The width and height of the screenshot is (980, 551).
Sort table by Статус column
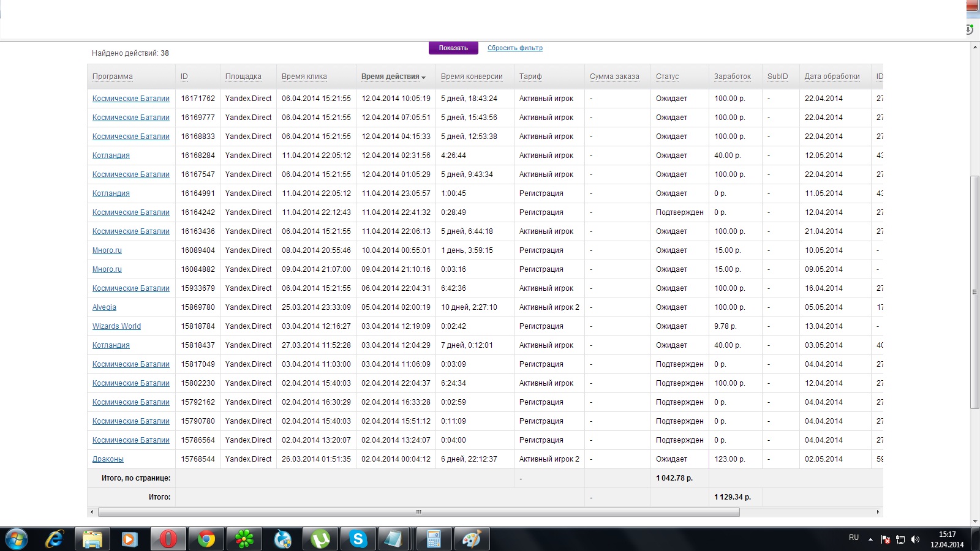pyautogui.click(x=668, y=77)
